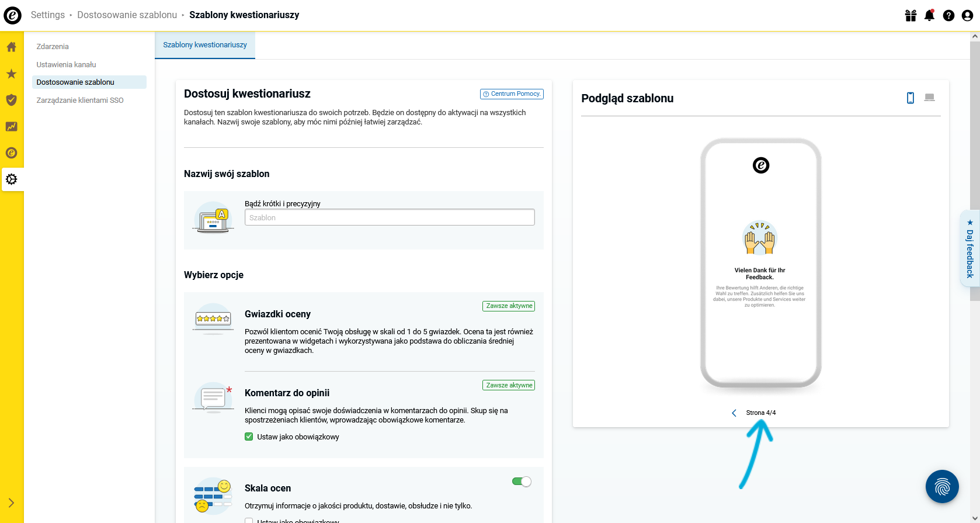Click the template name input field
This screenshot has height=523, width=980.
click(390, 217)
